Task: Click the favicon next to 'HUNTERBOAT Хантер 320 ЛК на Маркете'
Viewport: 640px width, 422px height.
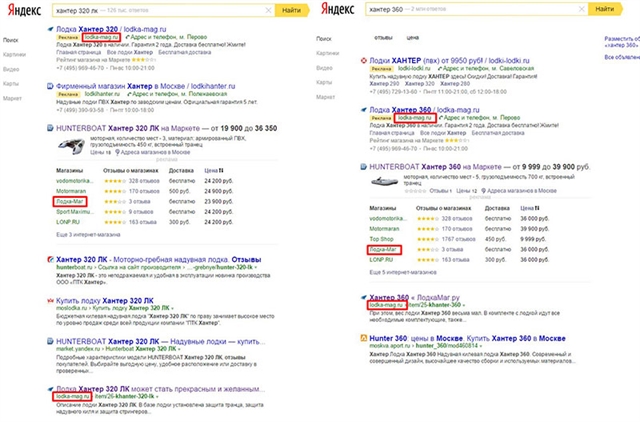Action: 49,128
